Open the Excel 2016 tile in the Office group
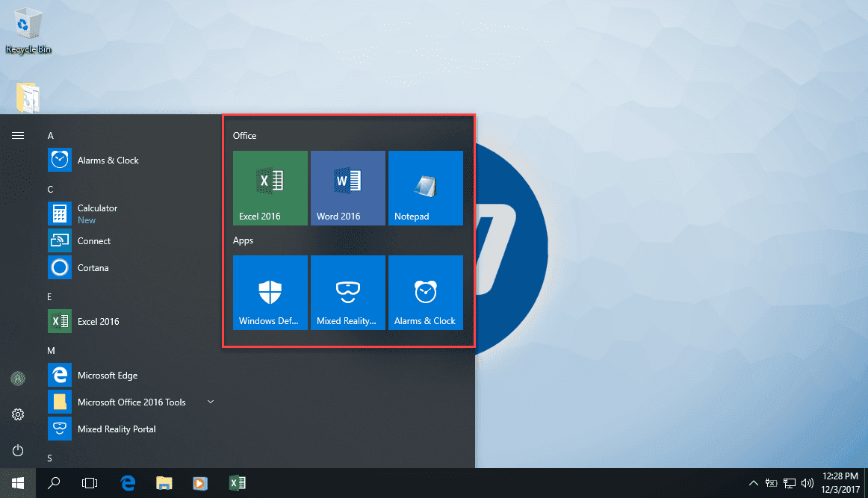This screenshot has width=868, height=498. (x=270, y=188)
